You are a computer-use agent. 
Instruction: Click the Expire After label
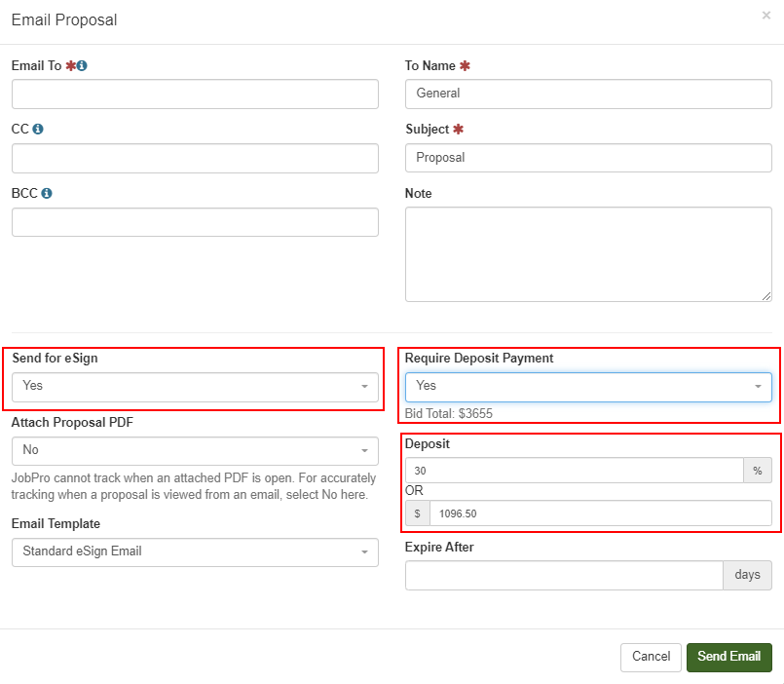click(x=439, y=547)
